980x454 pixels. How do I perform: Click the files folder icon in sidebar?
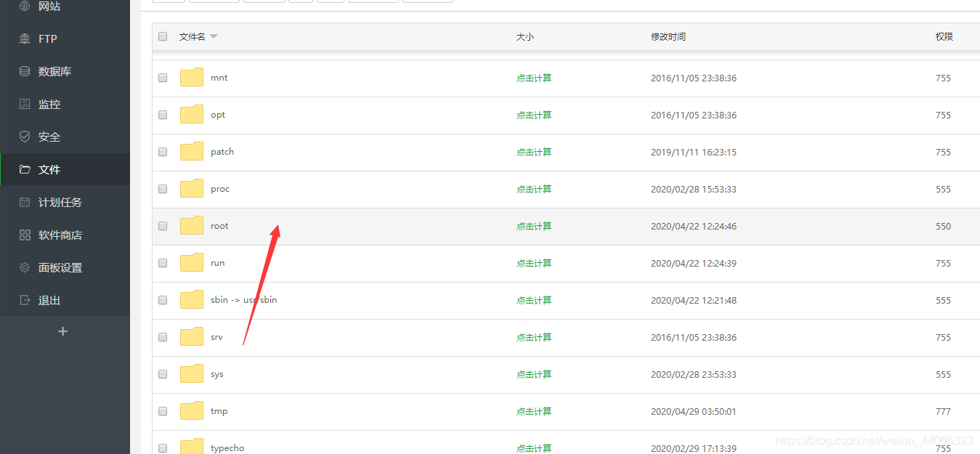(x=25, y=170)
